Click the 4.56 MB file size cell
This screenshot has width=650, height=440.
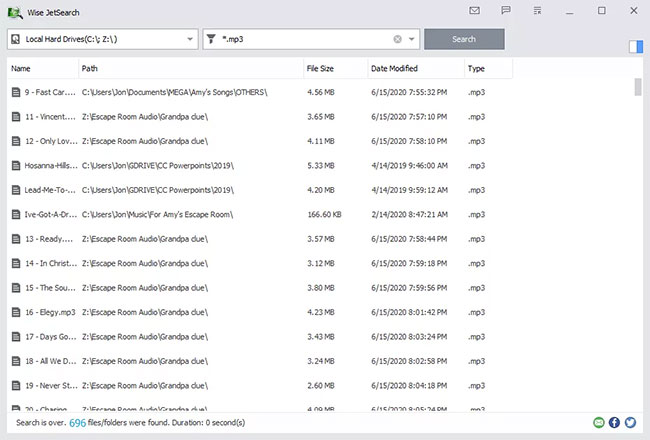click(321, 92)
